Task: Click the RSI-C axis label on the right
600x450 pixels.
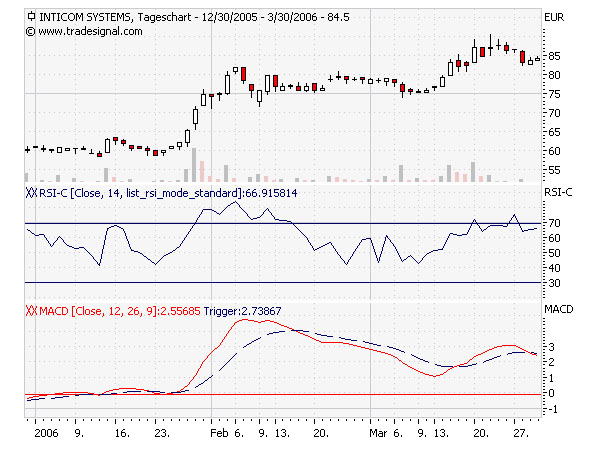Action: (x=558, y=192)
